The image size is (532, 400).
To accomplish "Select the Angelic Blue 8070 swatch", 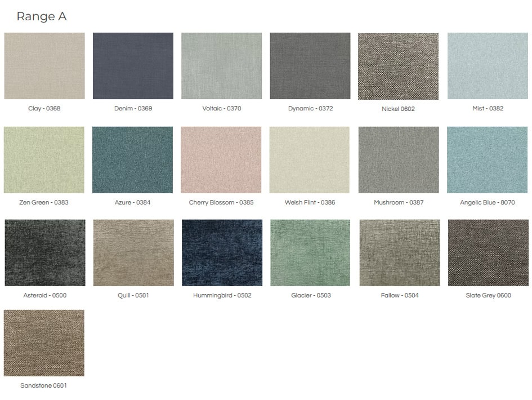I will [487, 160].
